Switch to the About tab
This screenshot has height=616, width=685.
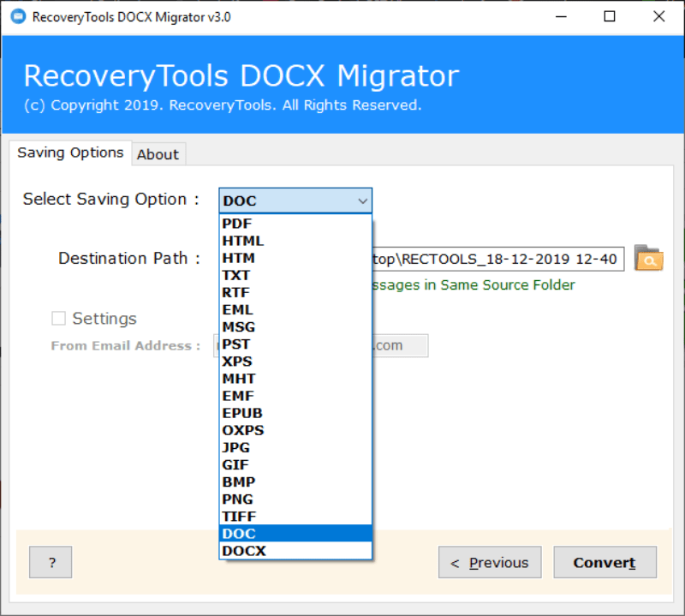pos(158,154)
